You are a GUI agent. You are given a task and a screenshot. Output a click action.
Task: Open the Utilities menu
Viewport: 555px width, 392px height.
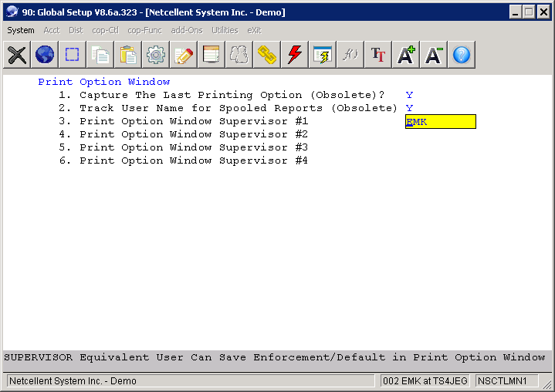(225, 30)
